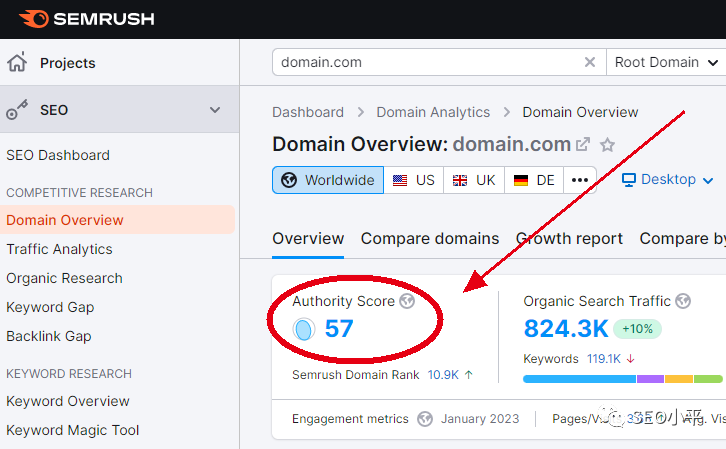
Task: Click Organic Search Traffic globe icon
Action: pyautogui.click(x=683, y=301)
